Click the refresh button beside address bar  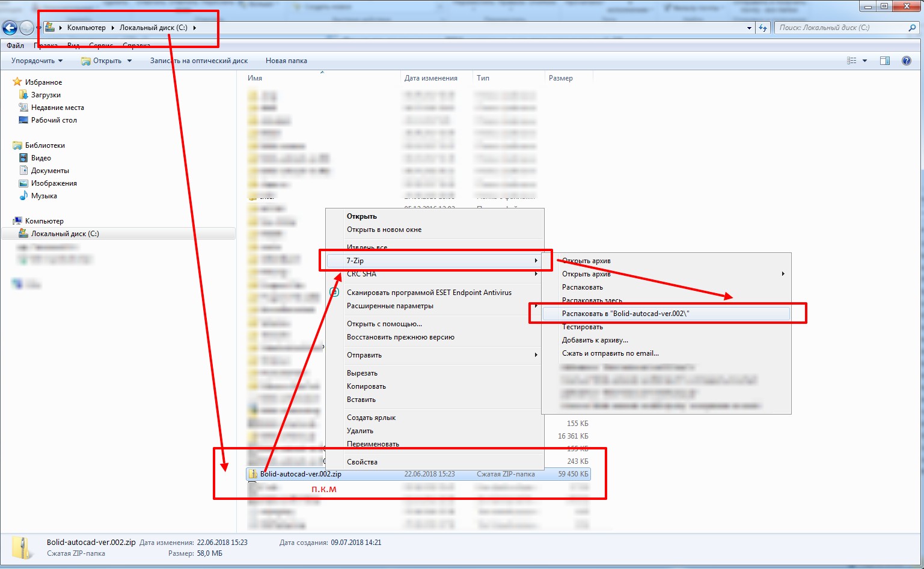coord(763,28)
